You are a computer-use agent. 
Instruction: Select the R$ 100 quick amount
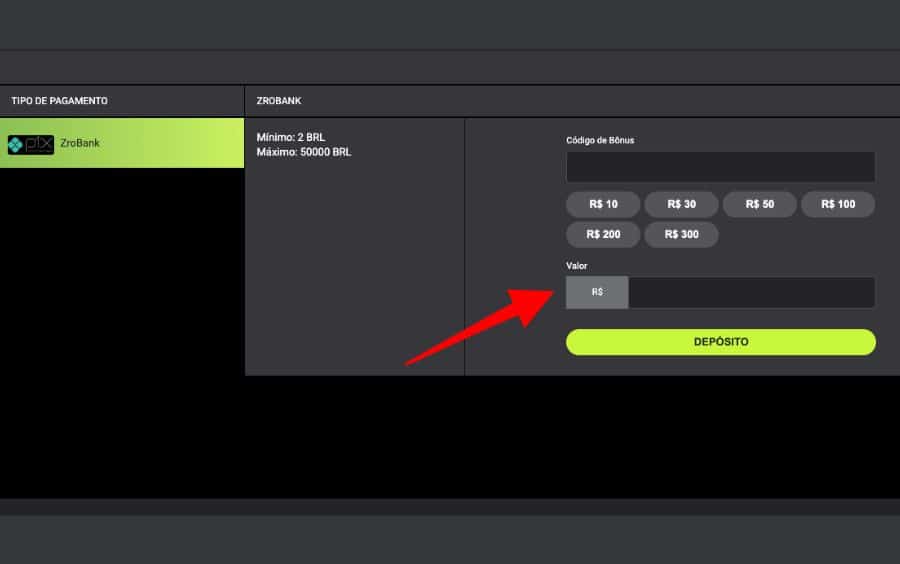pos(838,204)
